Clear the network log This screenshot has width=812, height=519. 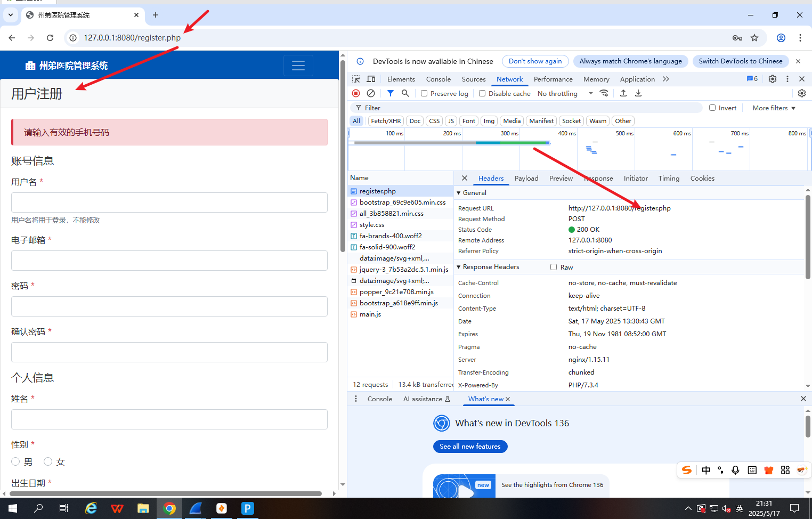coord(371,93)
